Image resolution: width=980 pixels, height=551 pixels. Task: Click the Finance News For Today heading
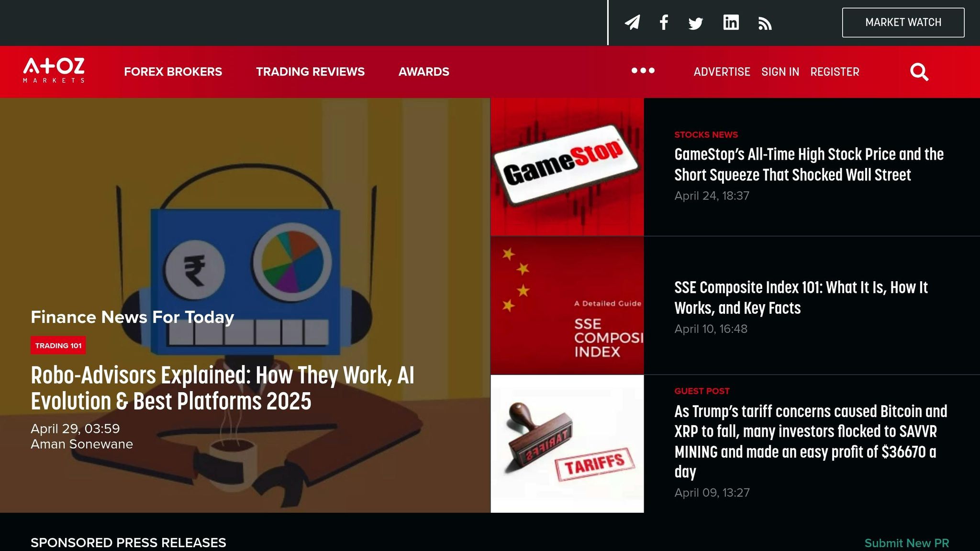(x=133, y=317)
